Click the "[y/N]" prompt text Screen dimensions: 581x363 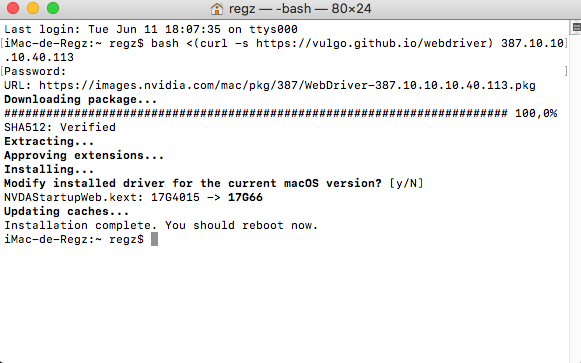pyautogui.click(x=406, y=183)
